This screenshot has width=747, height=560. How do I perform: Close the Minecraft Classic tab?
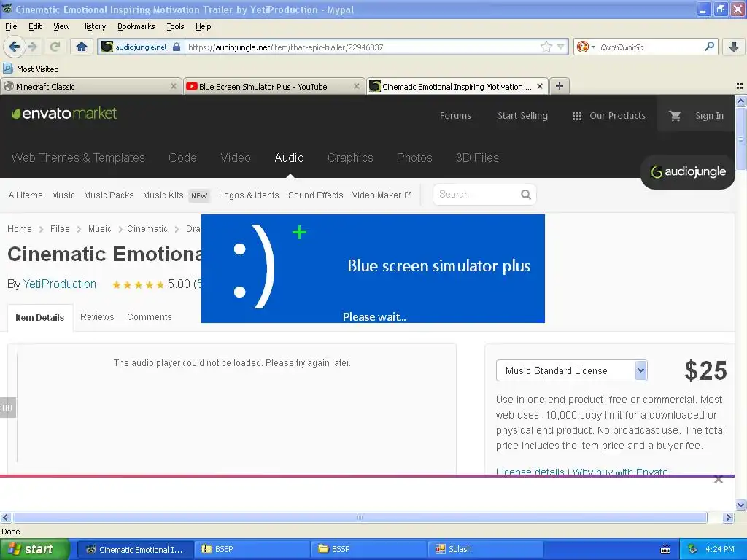click(x=174, y=86)
